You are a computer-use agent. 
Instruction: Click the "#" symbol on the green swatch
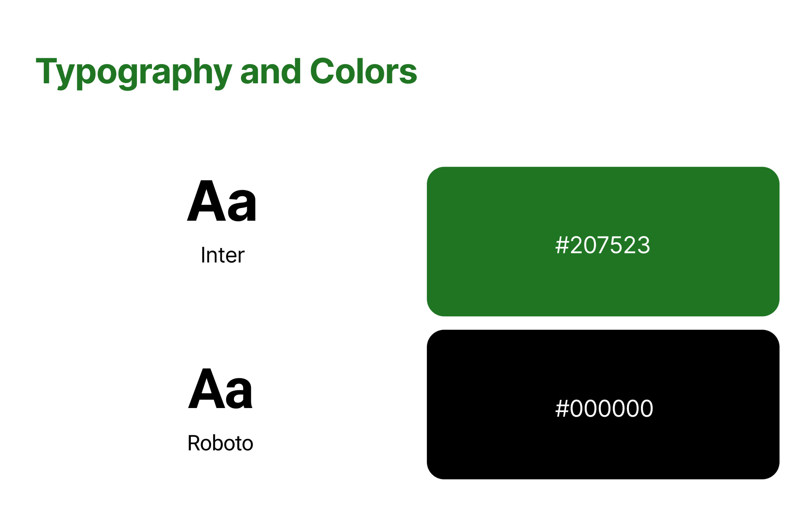coord(562,245)
